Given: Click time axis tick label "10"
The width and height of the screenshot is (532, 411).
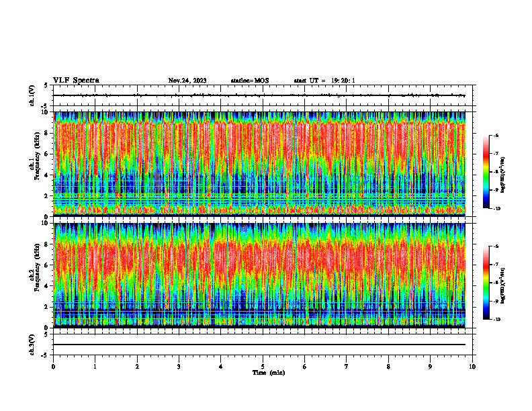Looking at the screenshot, I should click(x=472, y=367).
